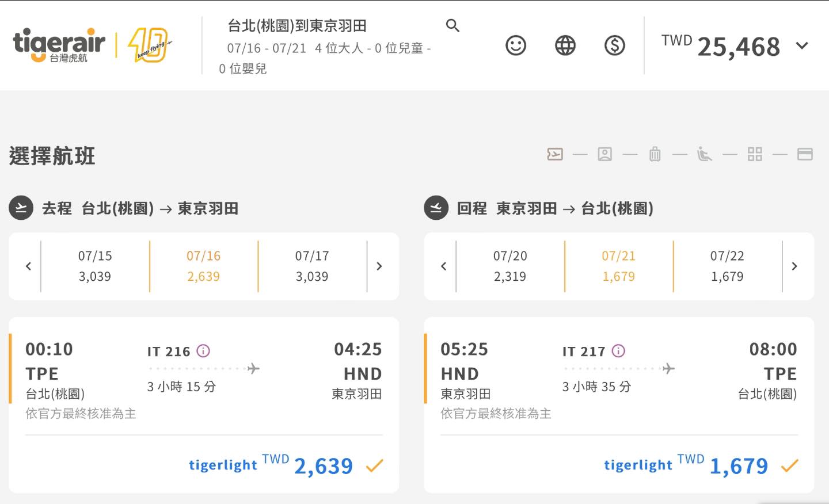Image resolution: width=829 pixels, height=504 pixels.
Task: Open member login smiley icon
Action: [515, 45]
